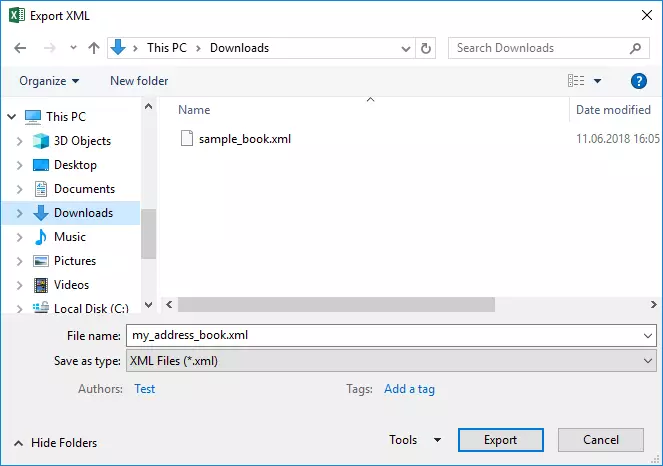663x466 pixels.
Task: Click the Back navigation arrow
Action: coord(22,48)
